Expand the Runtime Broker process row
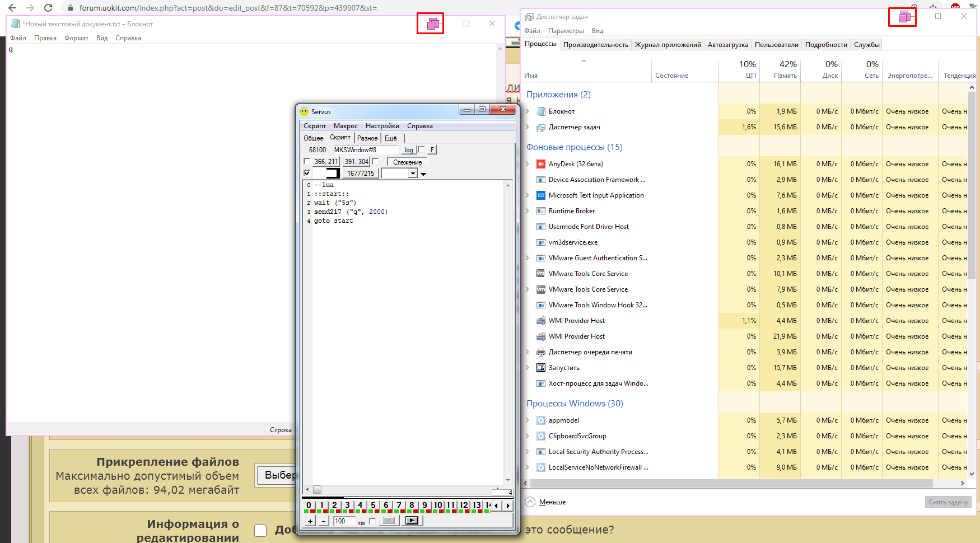The height and width of the screenshot is (543, 980). coord(527,211)
